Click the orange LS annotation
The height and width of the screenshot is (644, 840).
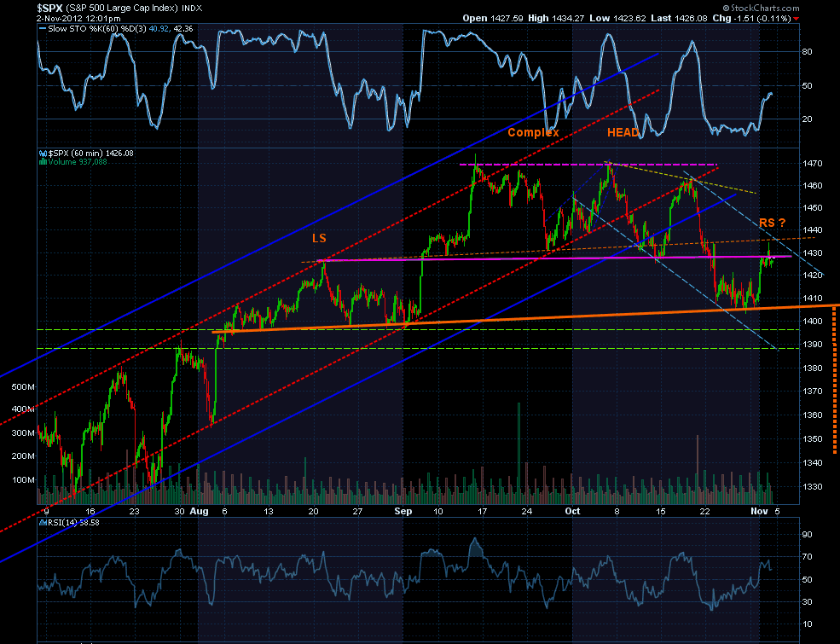click(x=319, y=238)
